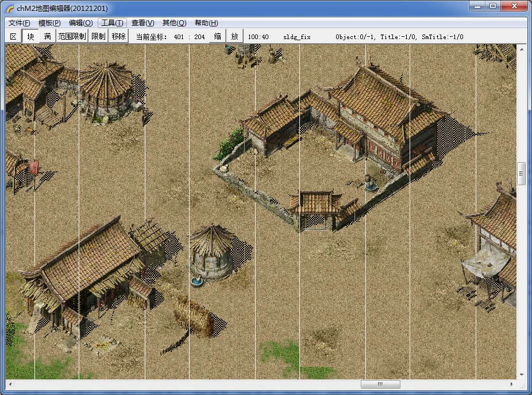Viewport: 532px width, 395px height.
Task: Close the chM2 map editor window
Action: pos(514,6)
